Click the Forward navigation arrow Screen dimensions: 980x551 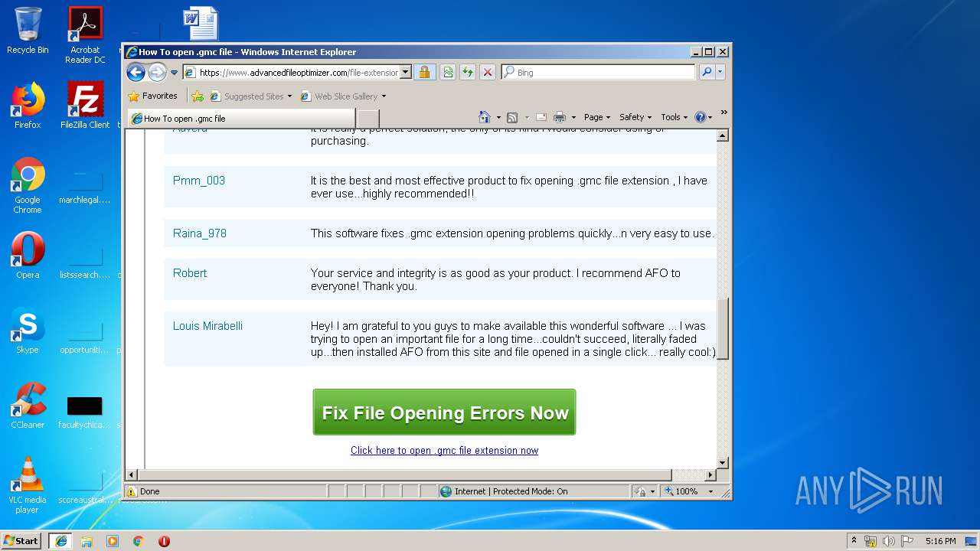157,72
